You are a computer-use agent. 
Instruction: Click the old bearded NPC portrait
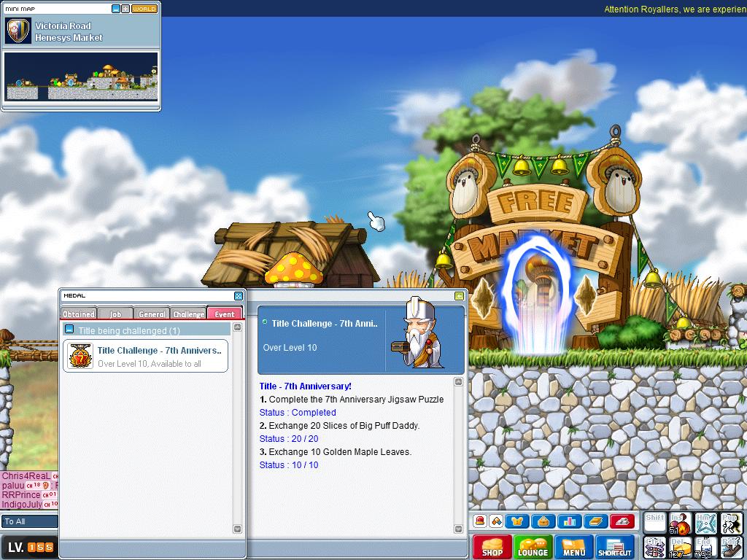point(418,333)
